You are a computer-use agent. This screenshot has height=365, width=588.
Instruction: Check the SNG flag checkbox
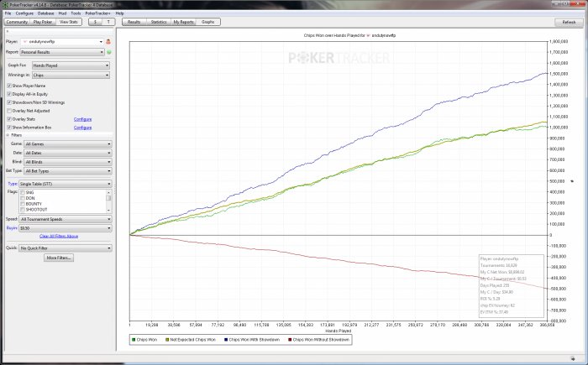(x=23, y=193)
